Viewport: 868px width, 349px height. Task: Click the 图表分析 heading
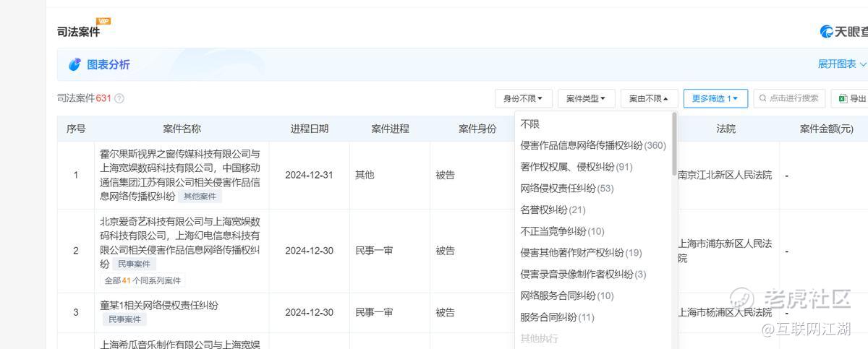[109, 64]
